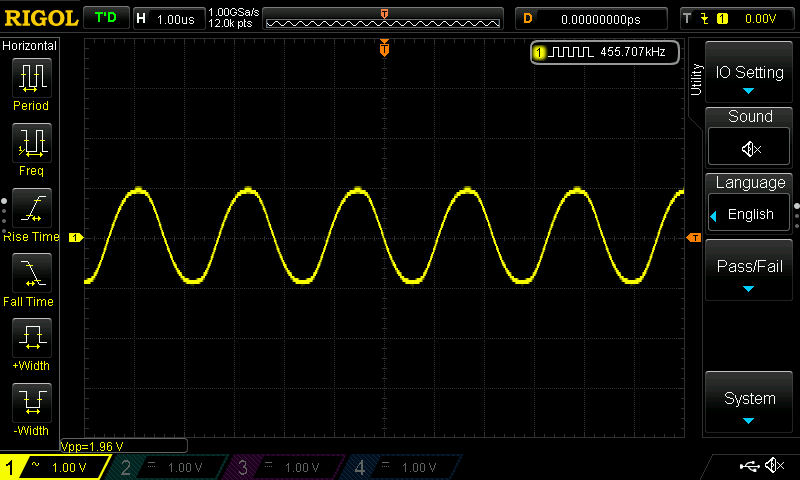The image size is (800, 480).
Task: Click the Horizontal measurement menu title
Action: [30, 46]
